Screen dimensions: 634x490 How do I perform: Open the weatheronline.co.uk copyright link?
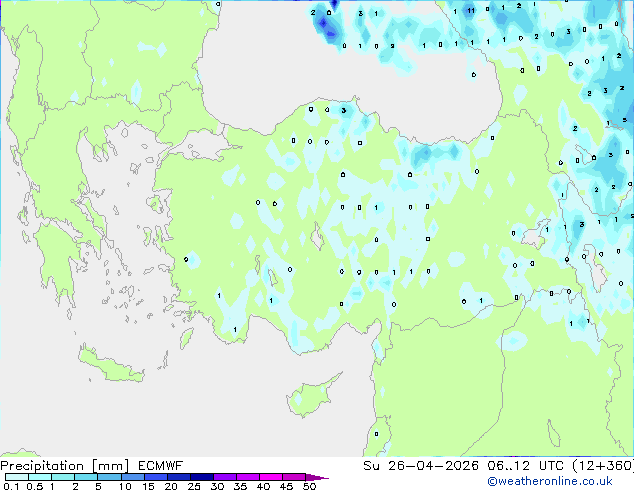(x=549, y=482)
